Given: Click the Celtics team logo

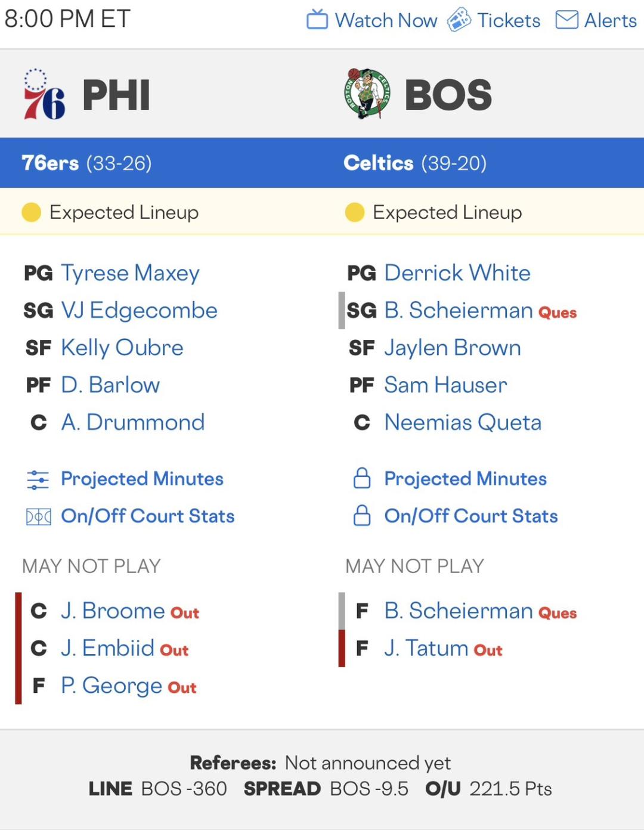Looking at the screenshot, I should click(367, 94).
